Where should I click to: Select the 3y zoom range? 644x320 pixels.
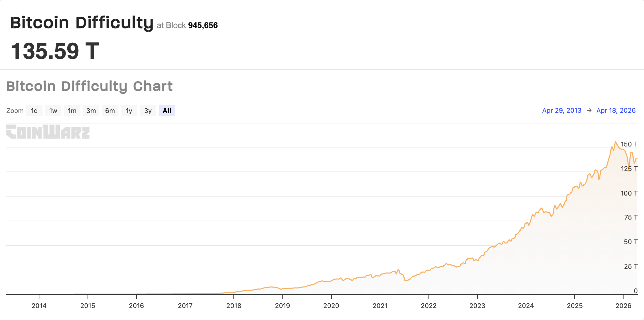[148, 110]
